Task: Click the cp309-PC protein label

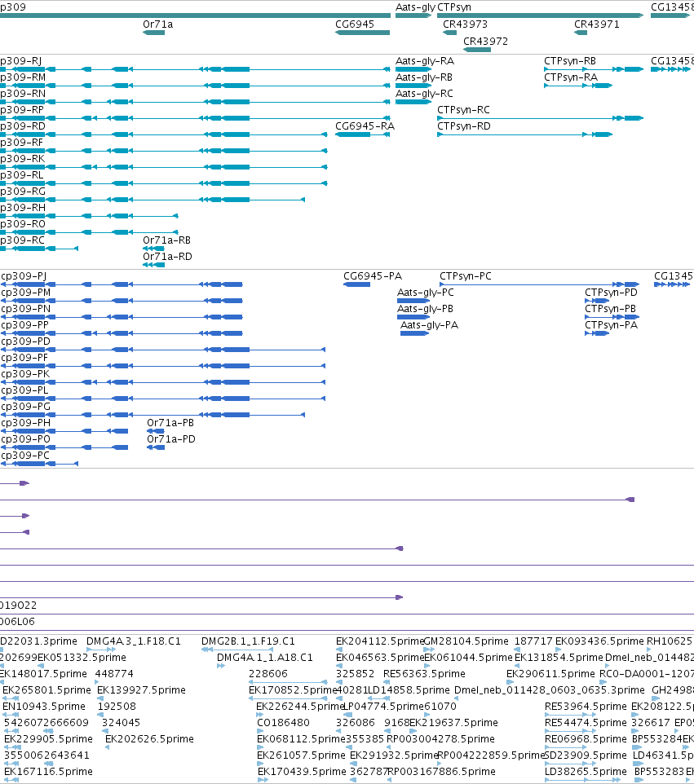Action: pos(25,455)
